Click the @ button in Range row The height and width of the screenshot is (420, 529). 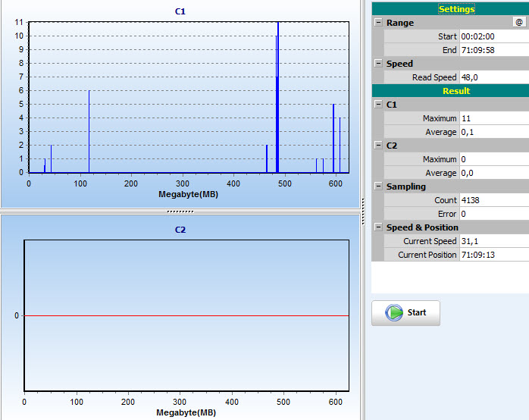(x=519, y=22)
